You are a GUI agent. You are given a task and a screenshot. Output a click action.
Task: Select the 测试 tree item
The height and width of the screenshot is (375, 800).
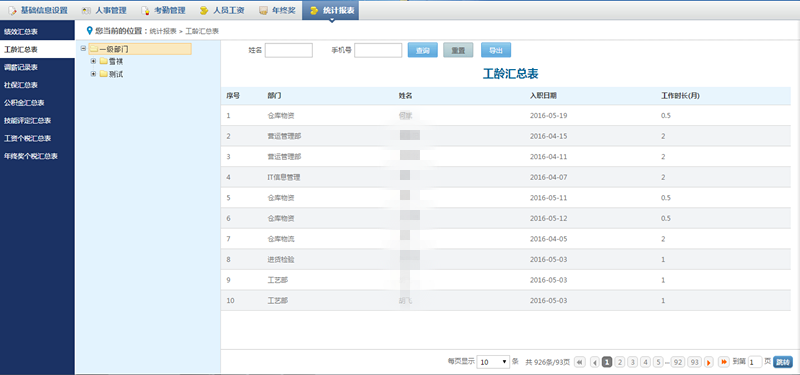tap(116, 74)
